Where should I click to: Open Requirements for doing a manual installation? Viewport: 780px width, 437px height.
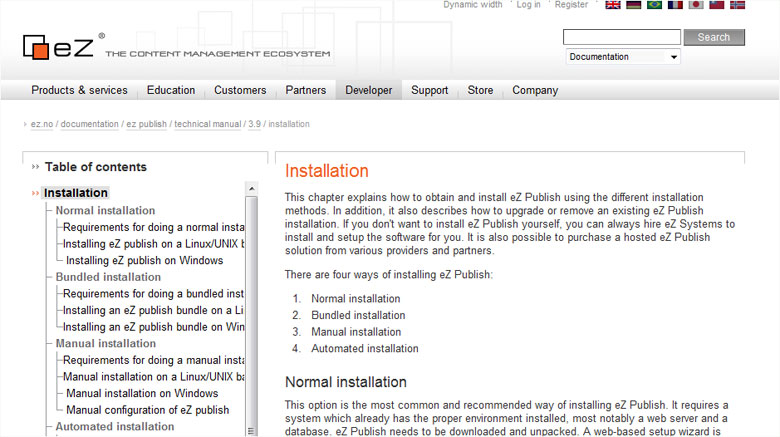click(x=154, y=360)
